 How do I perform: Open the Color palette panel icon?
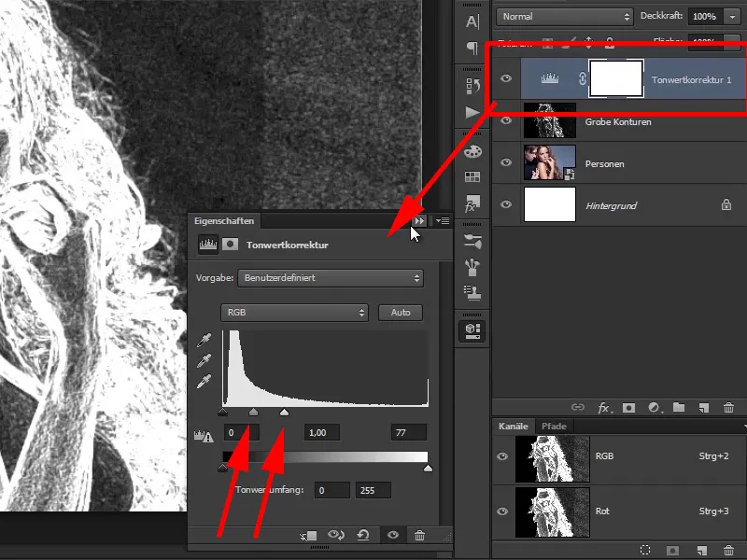(472, 151)
